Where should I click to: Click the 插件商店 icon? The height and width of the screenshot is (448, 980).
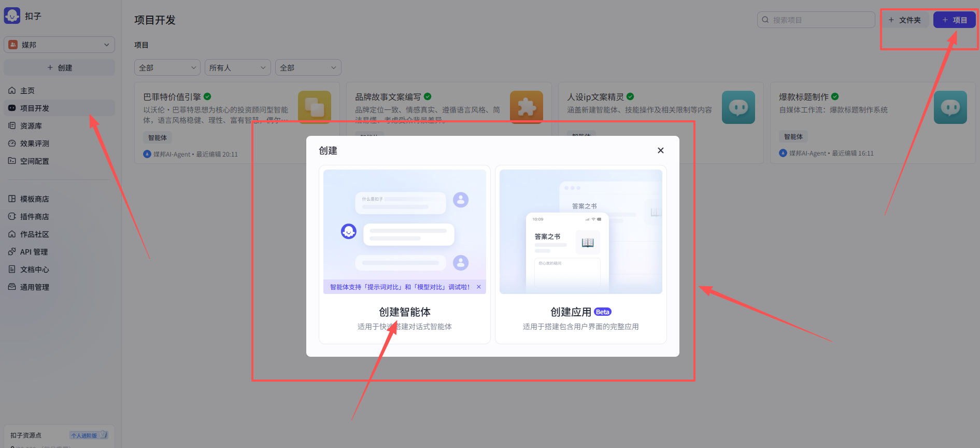(12, 216)
